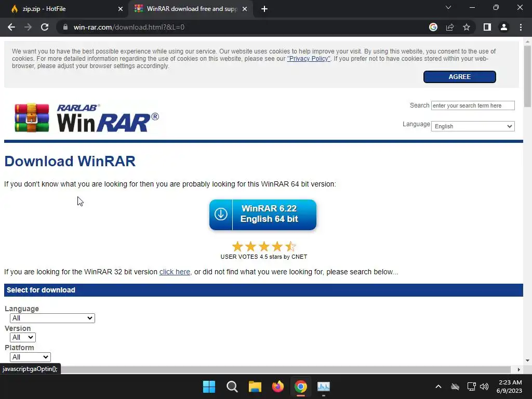Click the vertical page scrollbar thumb
The height and width of the screenshot is (399, 532).
[527, 76]
